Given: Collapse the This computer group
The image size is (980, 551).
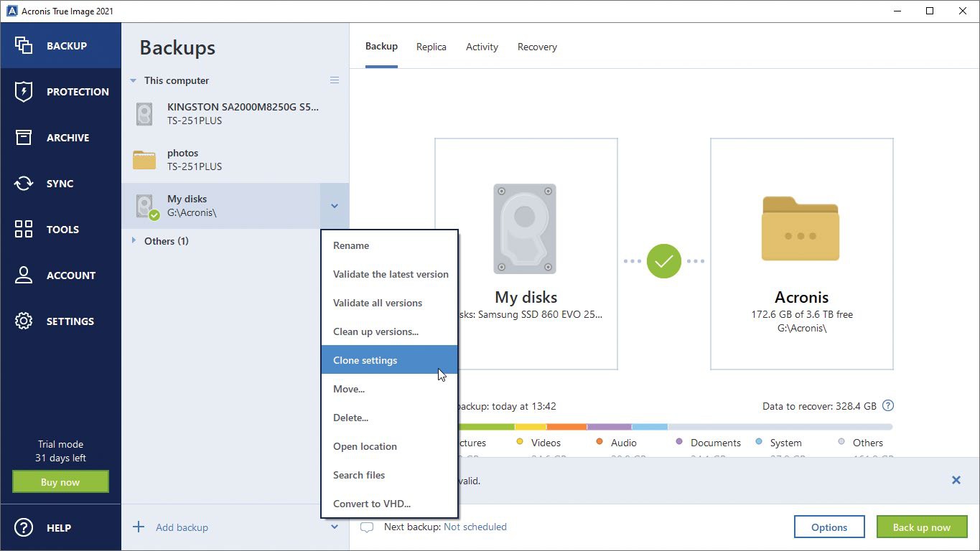Looking at the screenshot, I should [x=133, y=80].
